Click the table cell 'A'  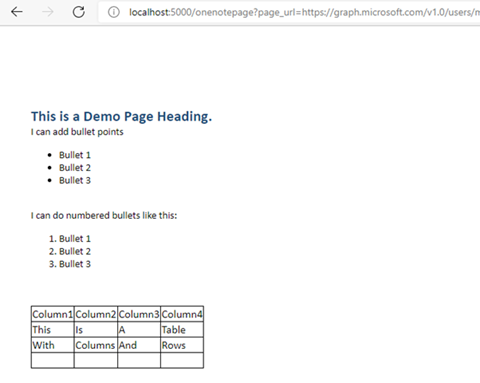point(139,330)
